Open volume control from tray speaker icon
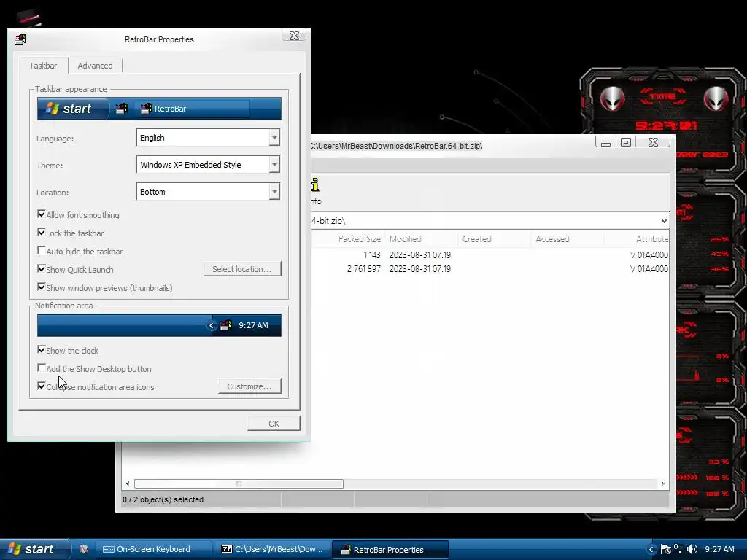 692,550
